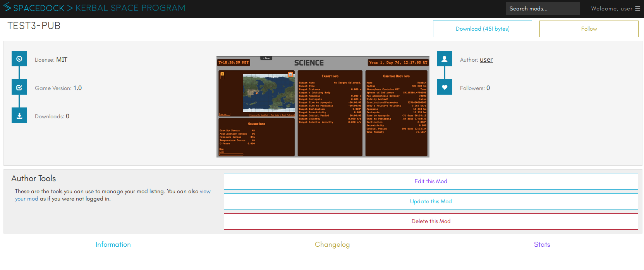Switch to the Stats tab

542,244
